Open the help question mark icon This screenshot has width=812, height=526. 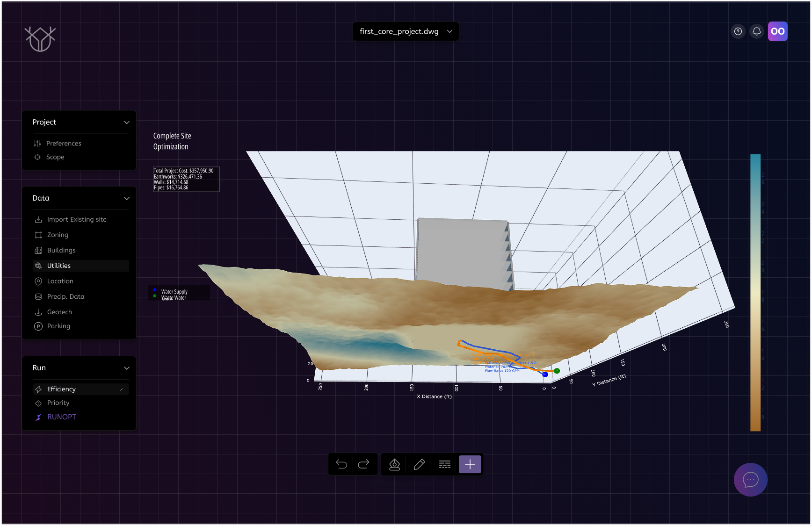(738, 31)
